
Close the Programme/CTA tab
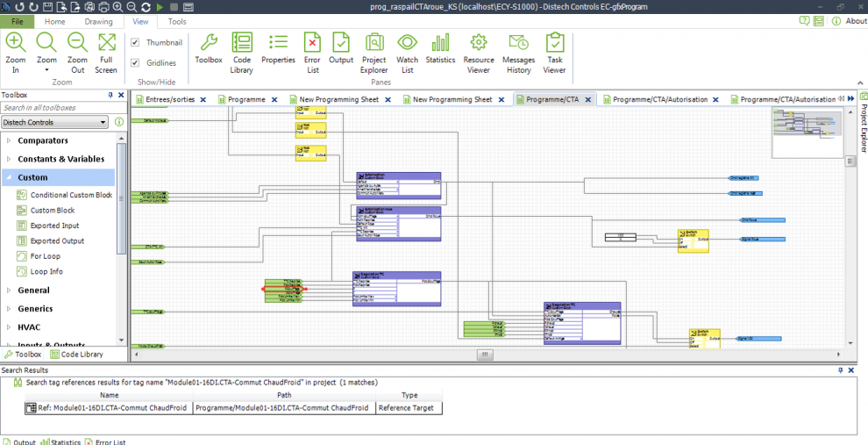click(x=588, y=100)
